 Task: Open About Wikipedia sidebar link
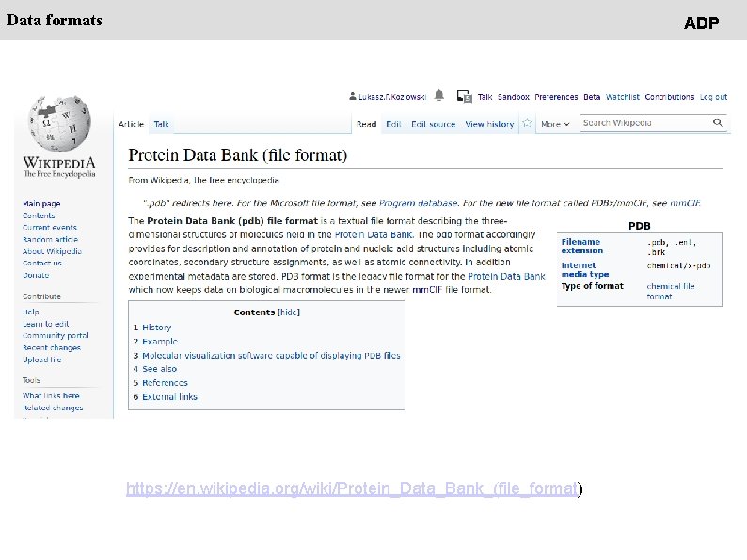click(52, 251)
